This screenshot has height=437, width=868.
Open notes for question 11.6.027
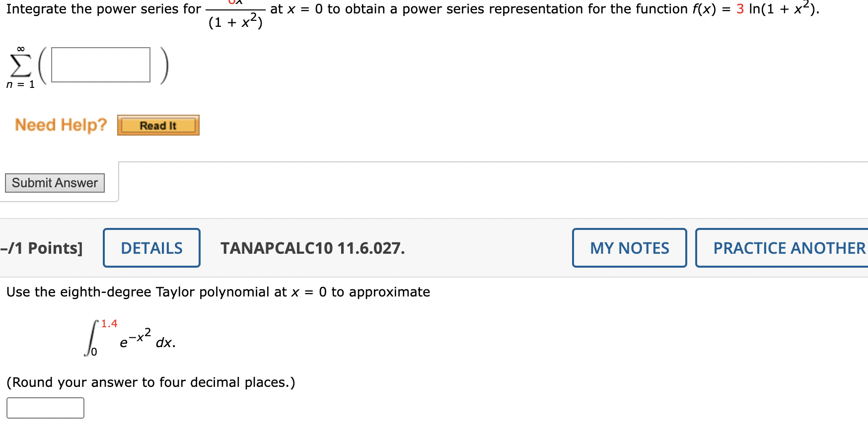(x=629, y=247)
